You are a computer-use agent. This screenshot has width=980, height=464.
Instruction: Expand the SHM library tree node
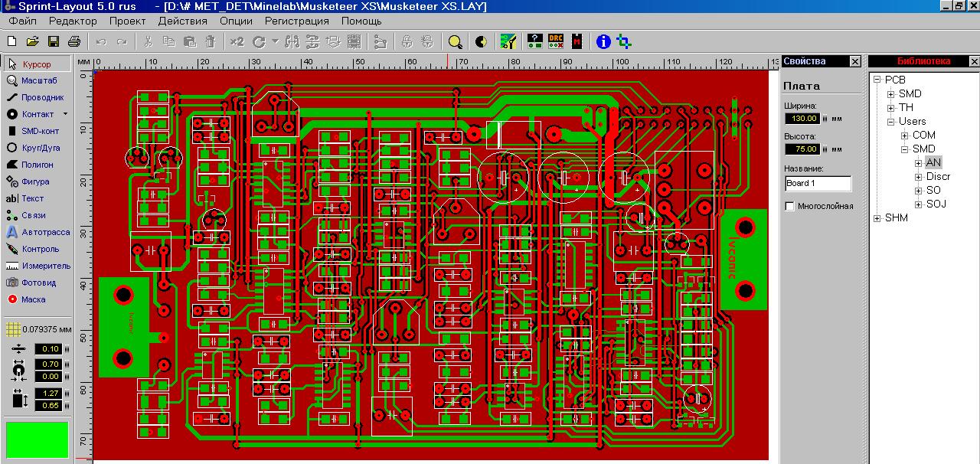click(877, 218)
